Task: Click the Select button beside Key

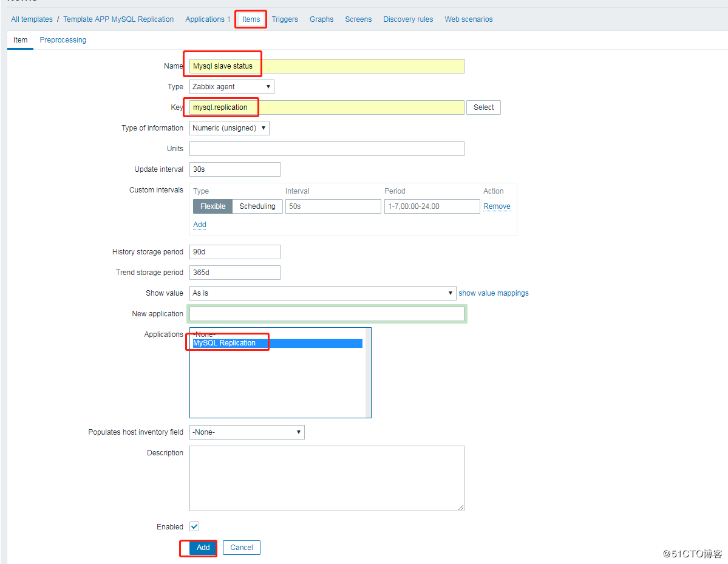Action: pos(483,107)
